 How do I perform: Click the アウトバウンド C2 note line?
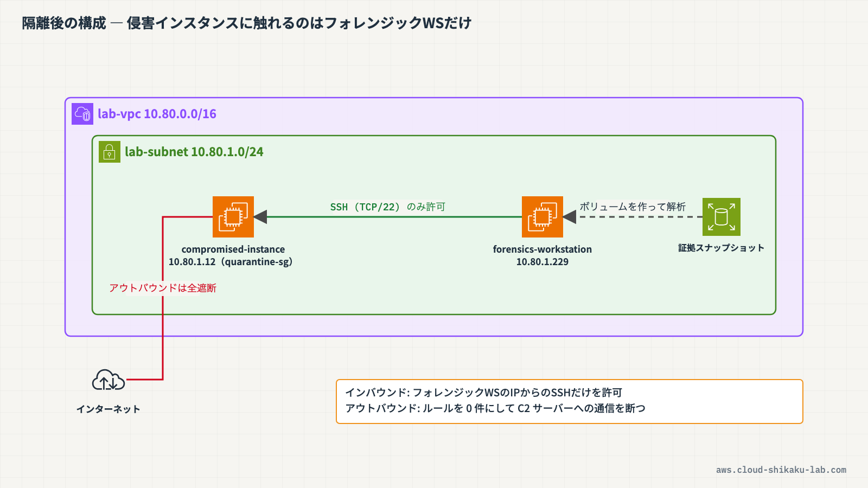tap(495, 408)
